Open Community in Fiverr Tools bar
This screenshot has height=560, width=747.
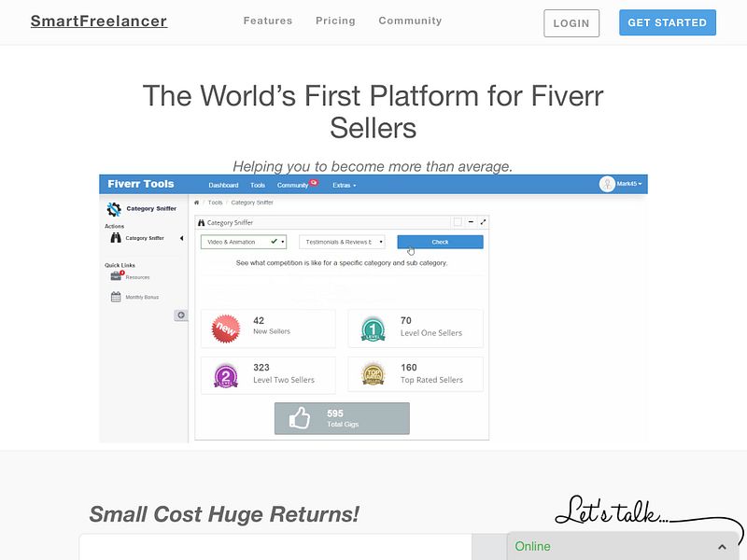292,185
